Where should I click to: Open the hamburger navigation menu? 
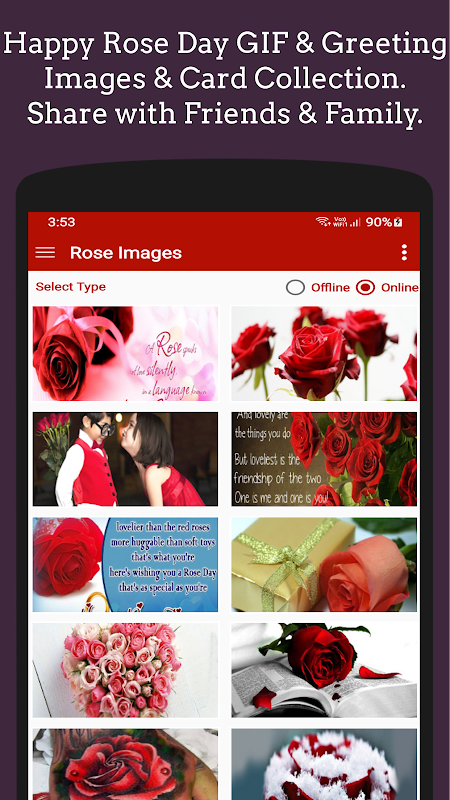(45, 253)
